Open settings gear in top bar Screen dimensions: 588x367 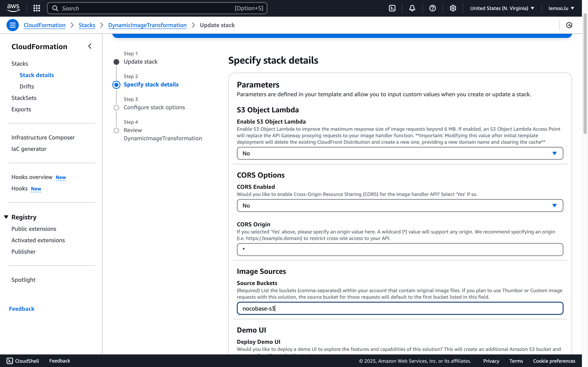point(453,8)
